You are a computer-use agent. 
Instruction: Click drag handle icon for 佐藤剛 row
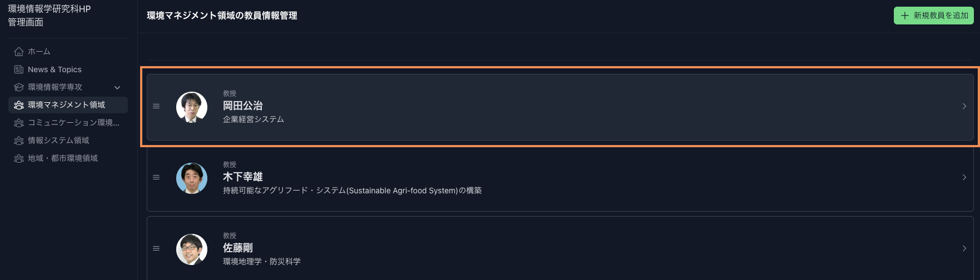(x=156, y=248)
